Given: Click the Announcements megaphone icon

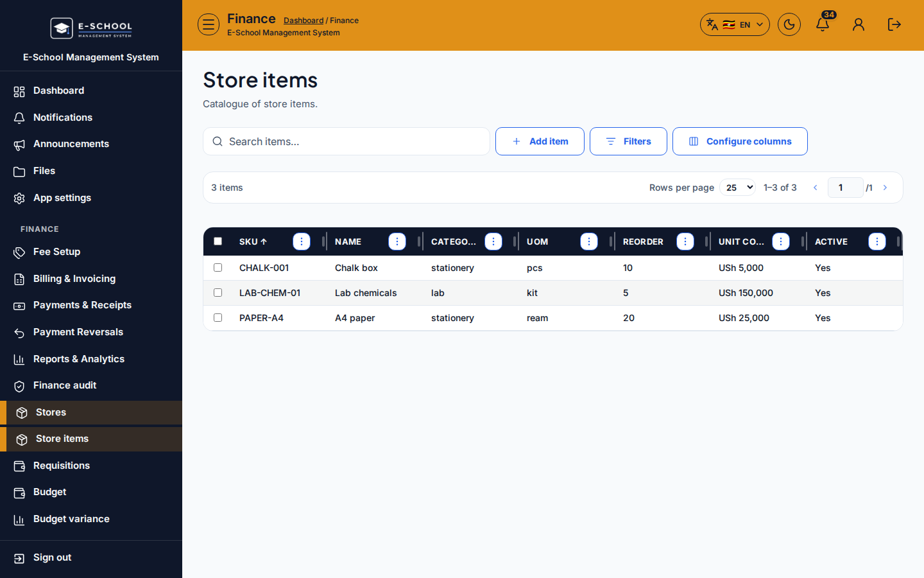Looking at the screenshot, I should click(19, 145).
